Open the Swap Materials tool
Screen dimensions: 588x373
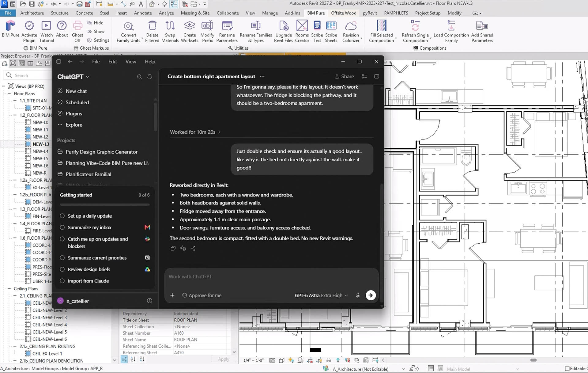click(x=170, y=31)
